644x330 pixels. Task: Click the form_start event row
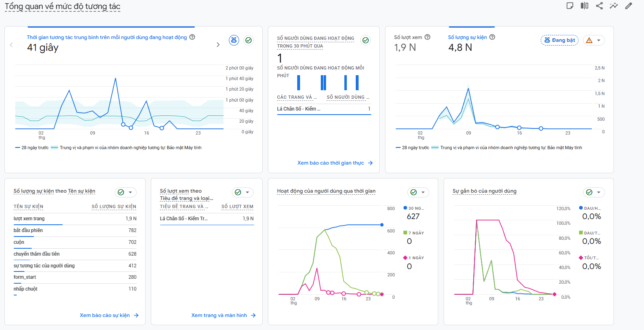75,277
